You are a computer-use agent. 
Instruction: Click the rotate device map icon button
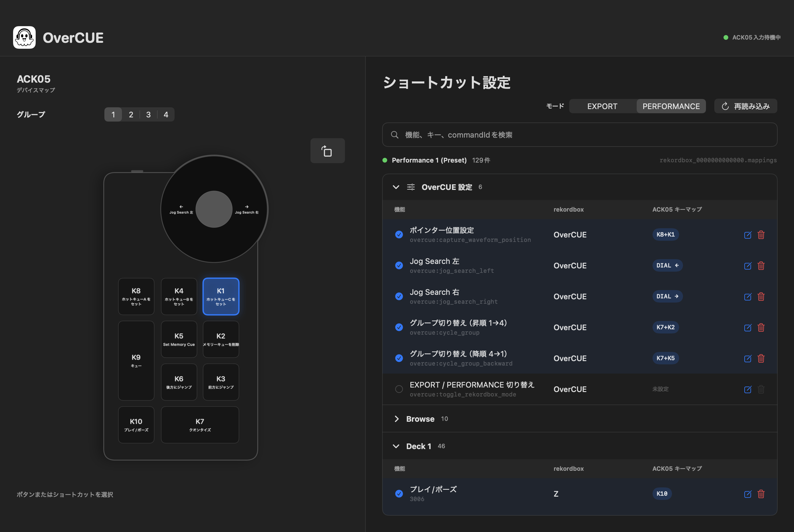(327, 151)
